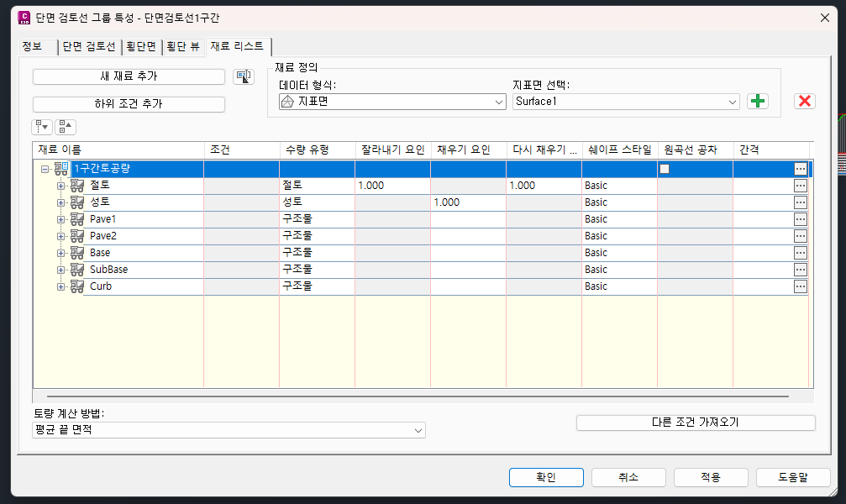846x504 pixels.
Task: Click the green plus add surface icon
Action: pyautogui.click(x=758, y=101)
